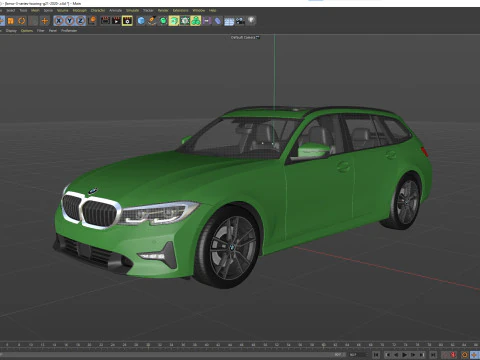Image resolution: width=480 pixels, height=360 pixels.
Task: Open the Help menu
Action: point(212,10)
